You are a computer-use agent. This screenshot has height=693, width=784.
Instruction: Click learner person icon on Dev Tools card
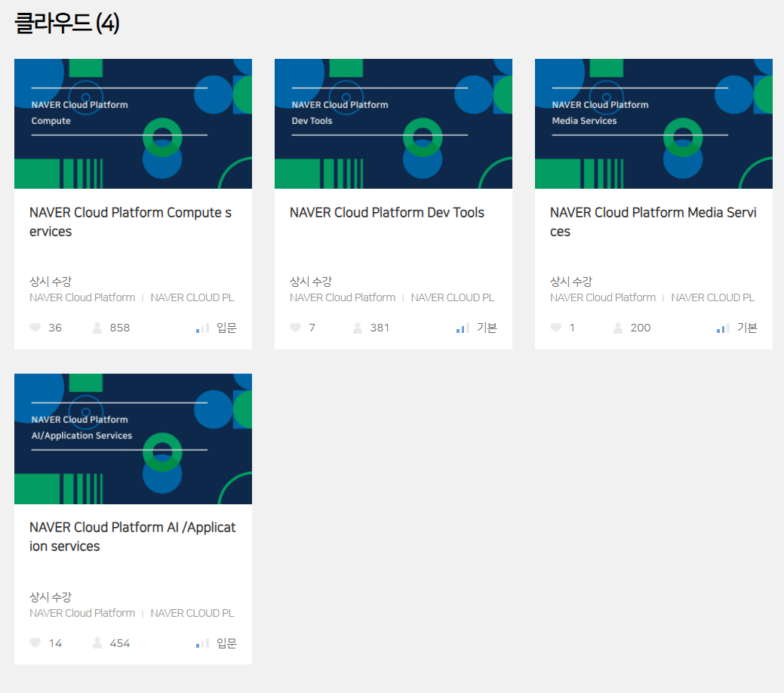pos(358,328)
